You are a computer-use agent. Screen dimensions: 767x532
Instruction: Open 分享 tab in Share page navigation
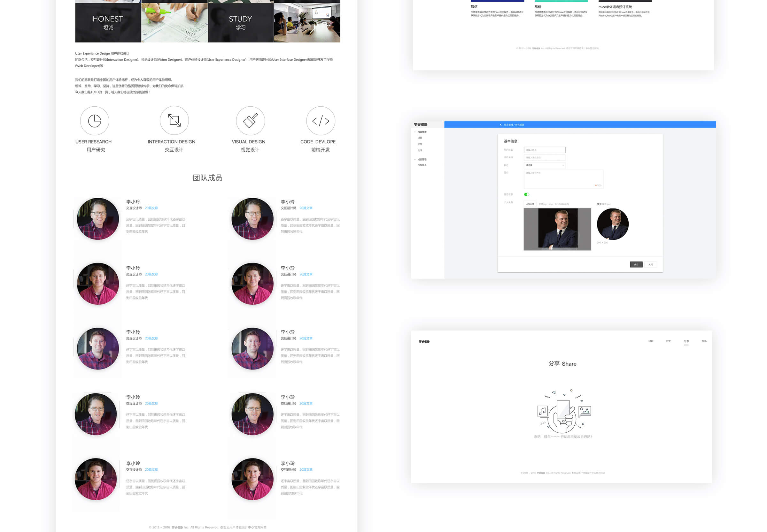[686, 341]
